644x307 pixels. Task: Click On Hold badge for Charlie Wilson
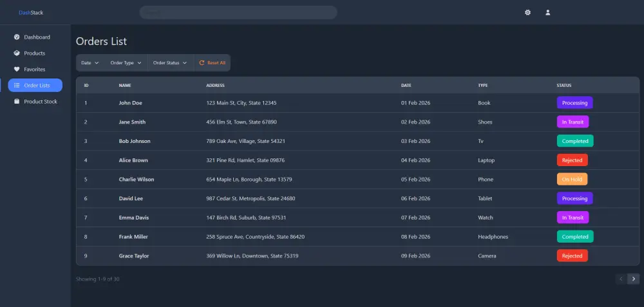572,180
